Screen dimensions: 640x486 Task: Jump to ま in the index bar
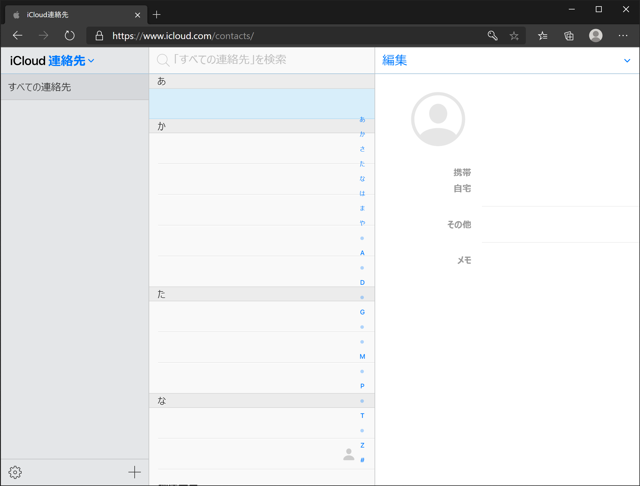362,208
